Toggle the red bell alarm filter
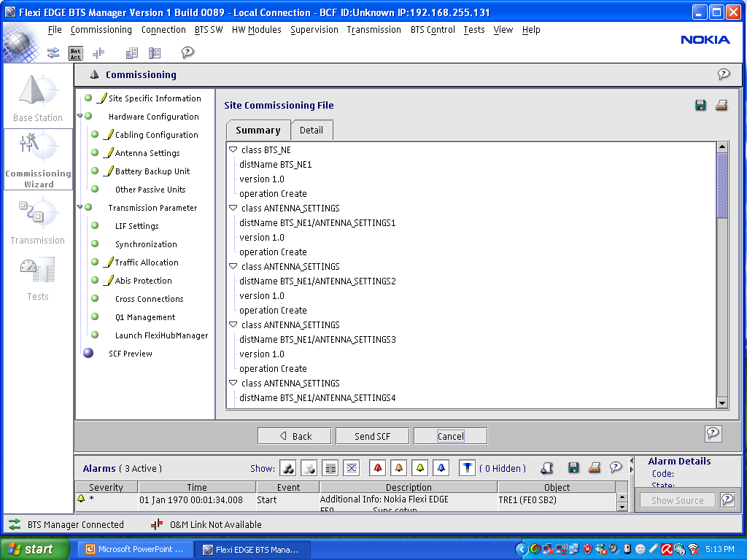 [x=378, y=468]
